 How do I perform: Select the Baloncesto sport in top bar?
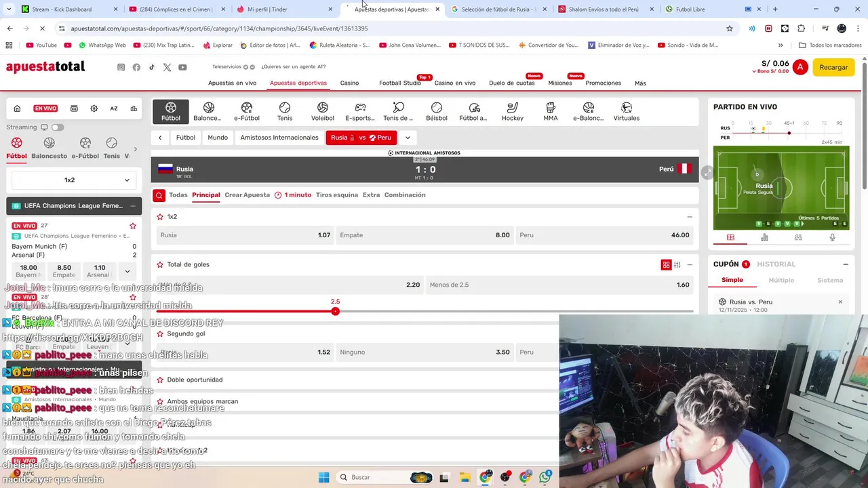click(x=208, y=112)
